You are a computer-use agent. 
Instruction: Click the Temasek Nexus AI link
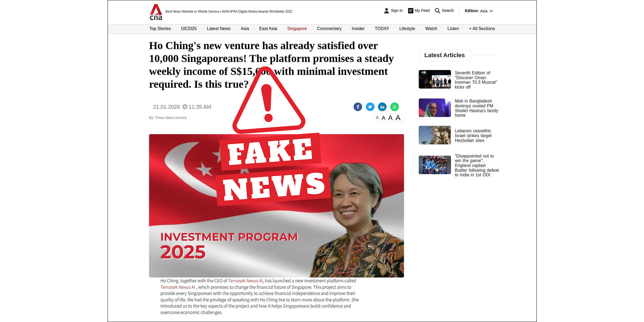click(245, 281)
